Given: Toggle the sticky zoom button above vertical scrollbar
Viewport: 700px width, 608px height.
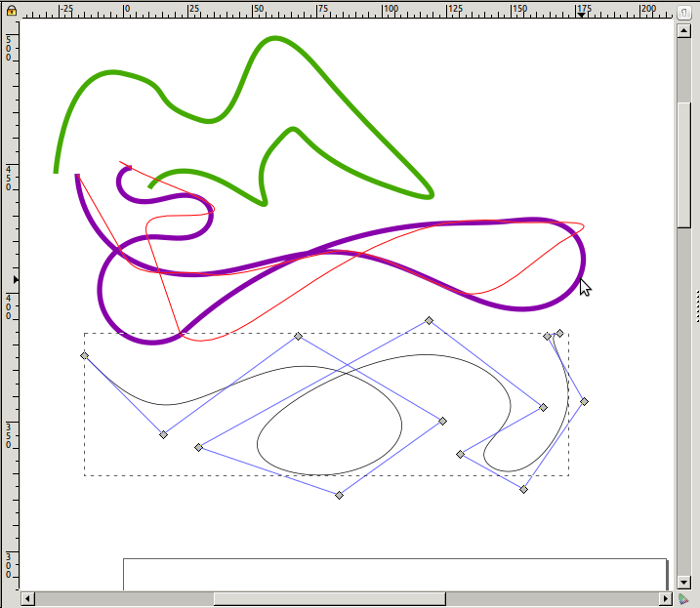Looking at the screenshot, I should coord(683,10).
